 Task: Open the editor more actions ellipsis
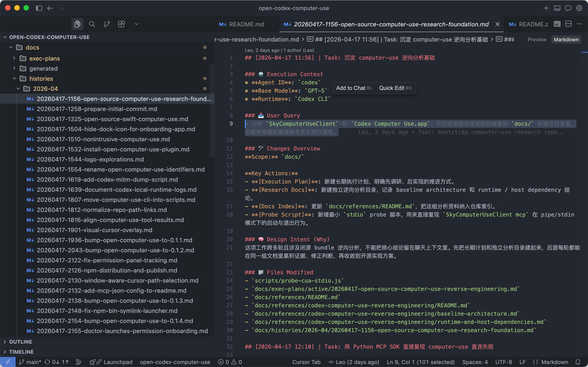(x=579, y=24)
